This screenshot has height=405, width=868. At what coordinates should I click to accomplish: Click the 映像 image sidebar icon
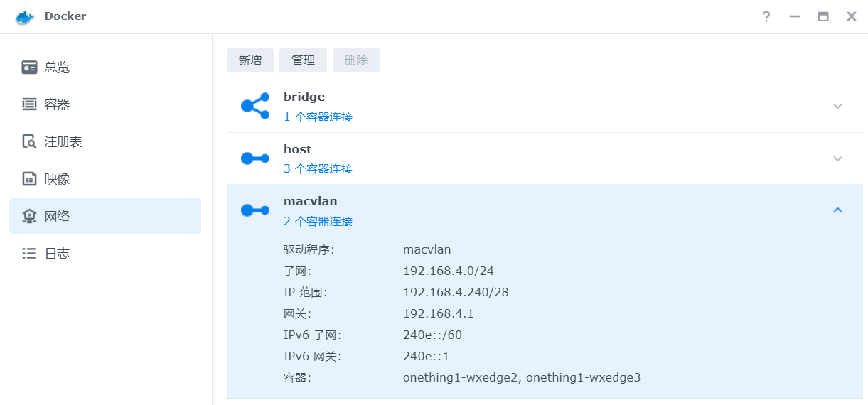pos(29,179)
